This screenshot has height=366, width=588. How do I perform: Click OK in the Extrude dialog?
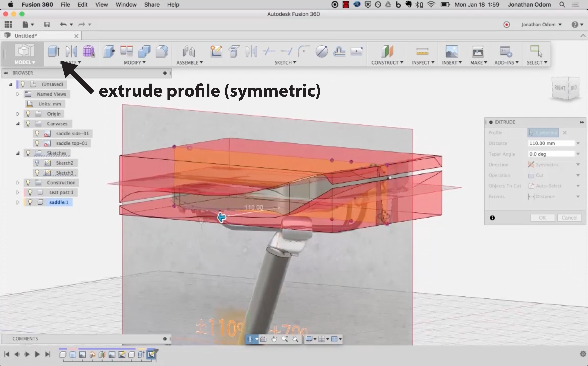[542, 218]
